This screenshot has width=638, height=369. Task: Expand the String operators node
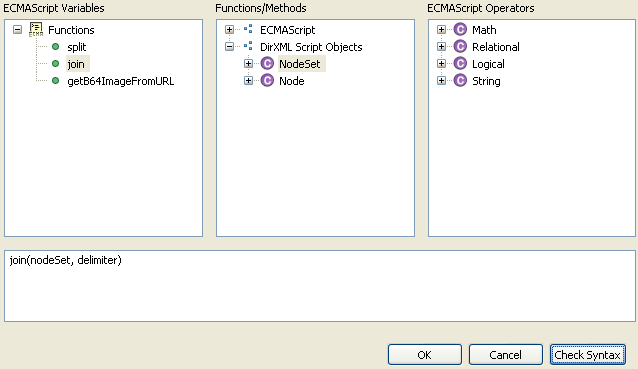click(441, 81)
